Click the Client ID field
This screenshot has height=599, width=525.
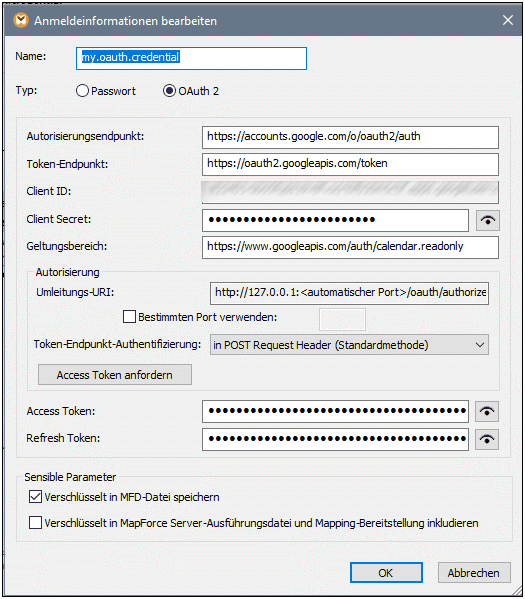(x=350, y=192)
